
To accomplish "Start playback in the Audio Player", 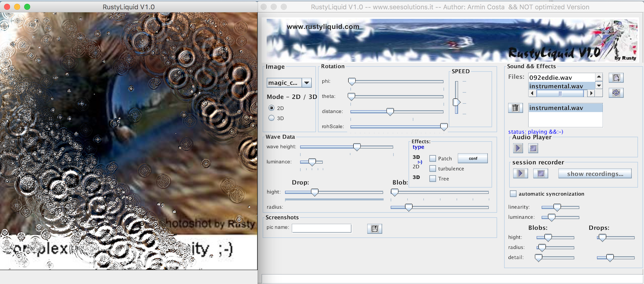I will click(518, 148).
